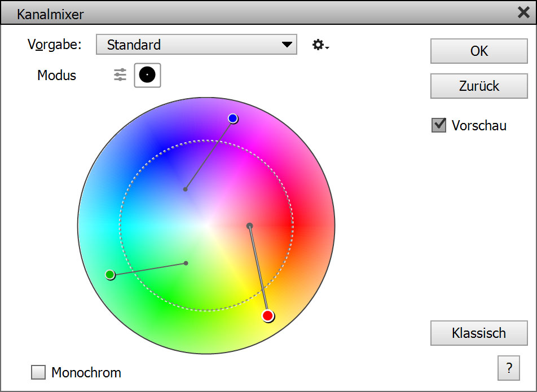Click OK to apply channel mixer

479,51
